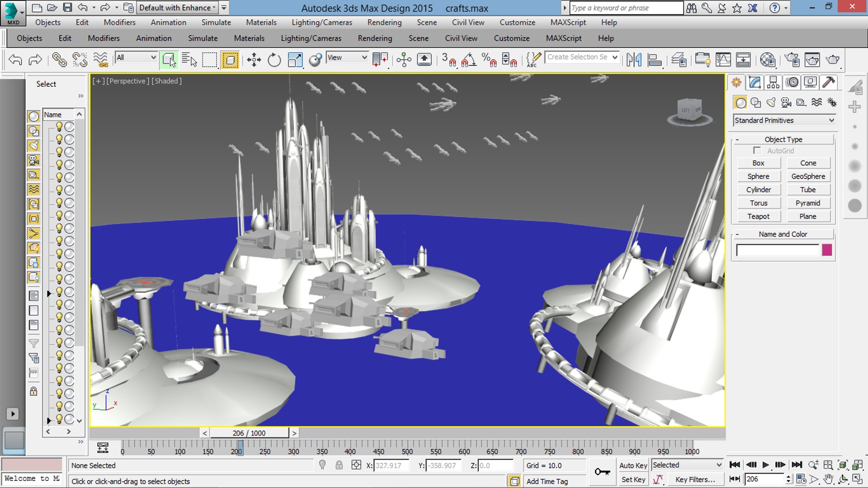Click the object name input field
Image resolution: width=868 pixels, height=488 pixels.
click(x=778, y=250)
